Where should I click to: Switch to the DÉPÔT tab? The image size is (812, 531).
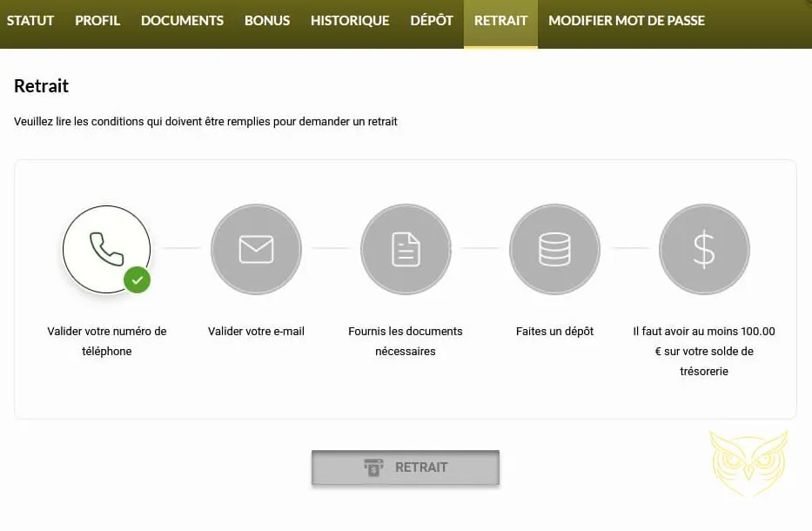click(x=431, y=20)
